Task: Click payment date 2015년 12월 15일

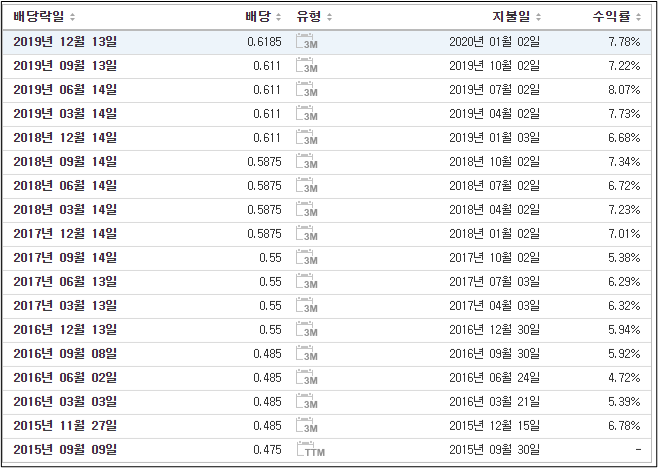Action: point(494,425)
